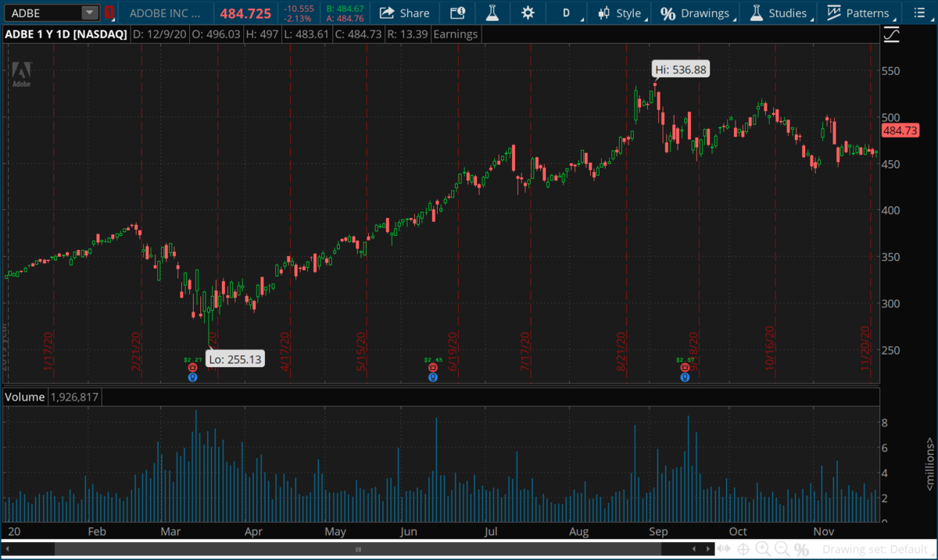Screen dimensions: 938x560
Task: Click the September earnings phone icon
Action: pos(685,367)
